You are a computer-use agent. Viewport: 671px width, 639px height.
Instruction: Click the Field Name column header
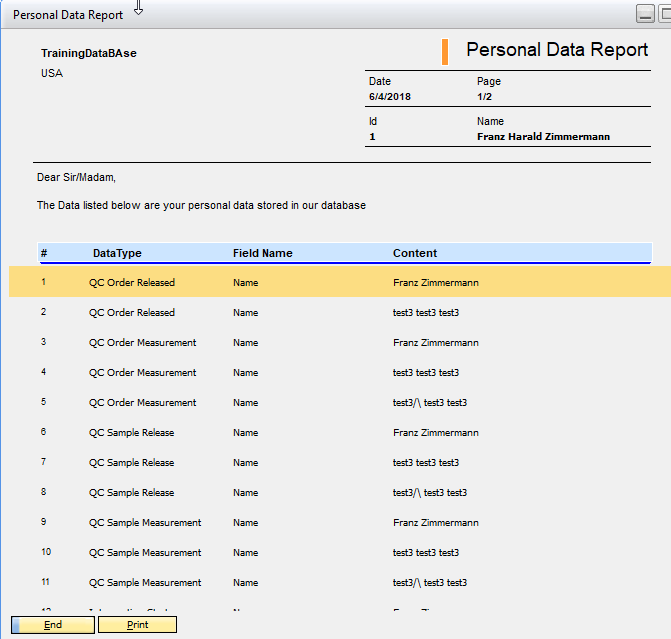point(262,253)
